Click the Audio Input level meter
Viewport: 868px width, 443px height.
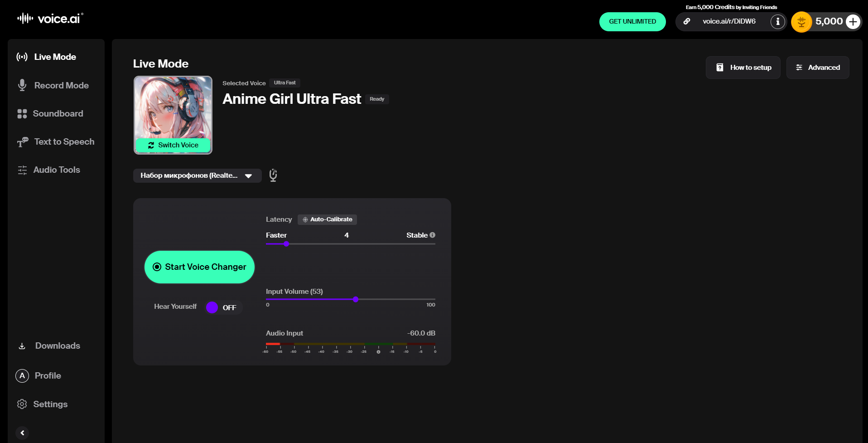(351, 345)
